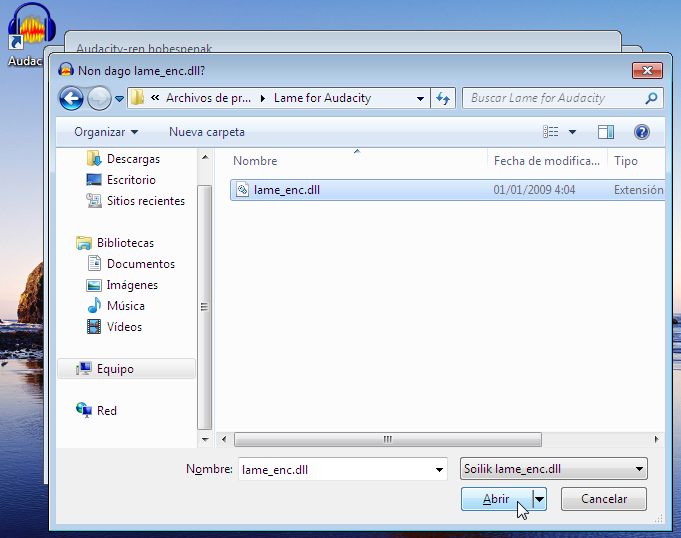This screenshot has width=681, height=538.
Task: Click the Abrir button
Action: click(496, 499)
